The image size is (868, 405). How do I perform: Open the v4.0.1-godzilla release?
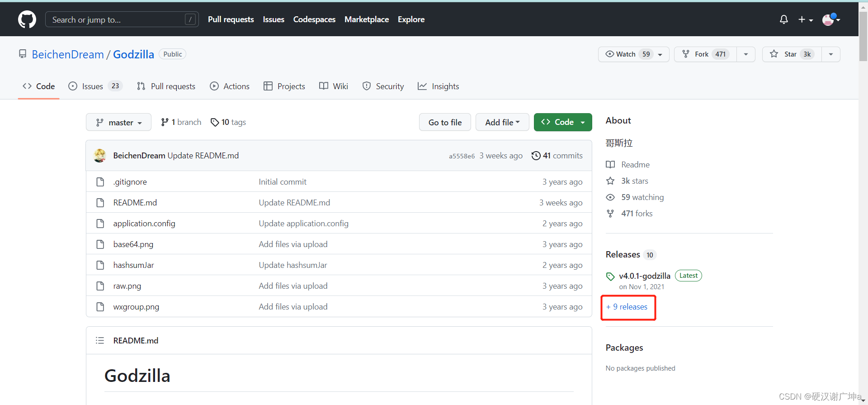click(645, 276)
